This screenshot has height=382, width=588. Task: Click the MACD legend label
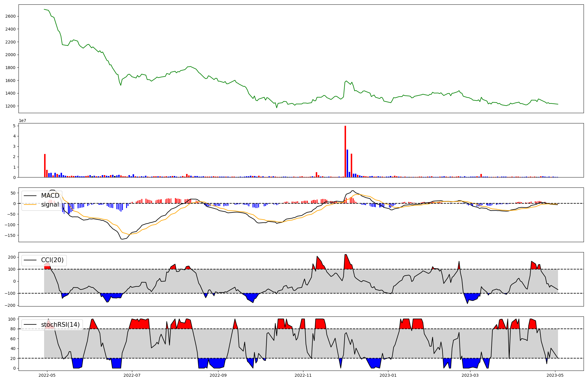[50, 196]
